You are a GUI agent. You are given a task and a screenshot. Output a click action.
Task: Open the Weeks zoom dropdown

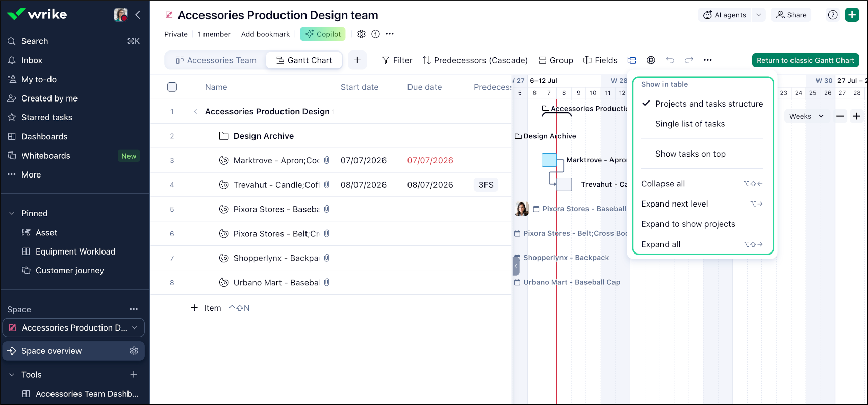(x=806, y=116)
